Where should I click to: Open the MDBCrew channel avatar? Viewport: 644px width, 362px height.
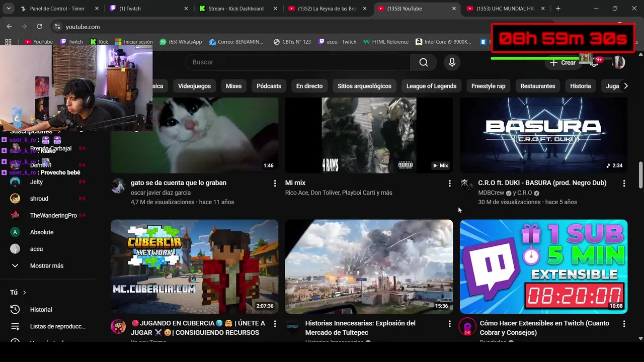(467, 185)
